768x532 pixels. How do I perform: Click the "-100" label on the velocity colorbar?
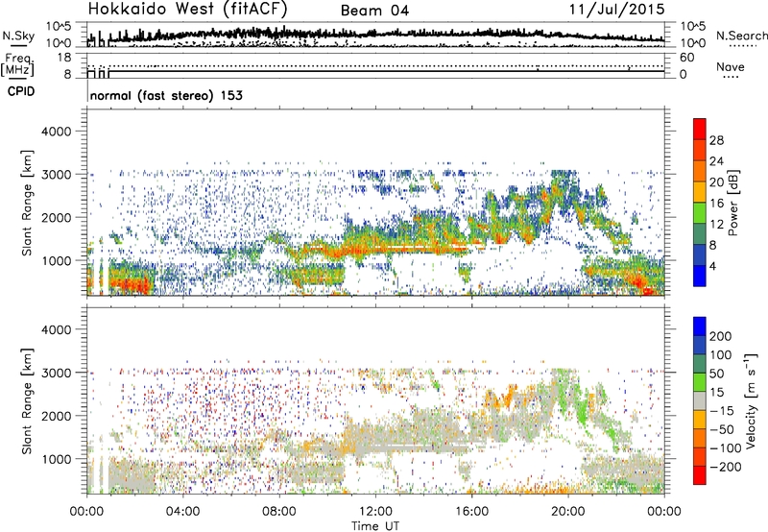[726, 448]
